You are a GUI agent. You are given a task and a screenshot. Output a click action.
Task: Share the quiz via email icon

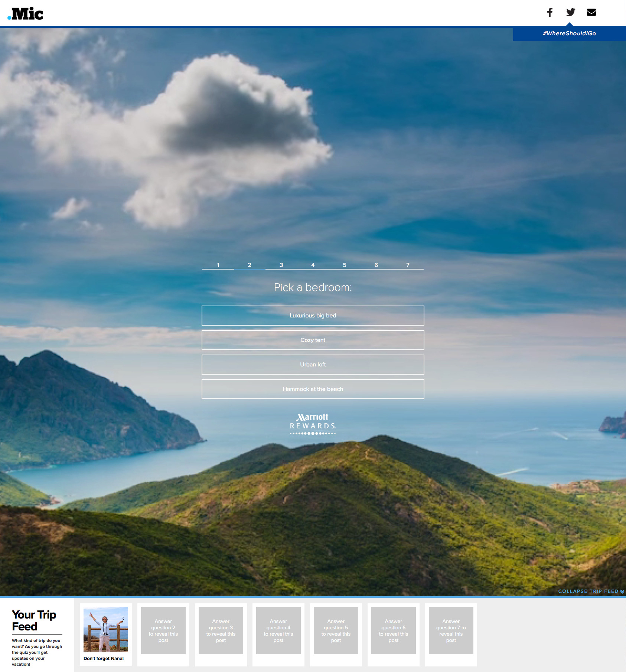click(591, 12)
